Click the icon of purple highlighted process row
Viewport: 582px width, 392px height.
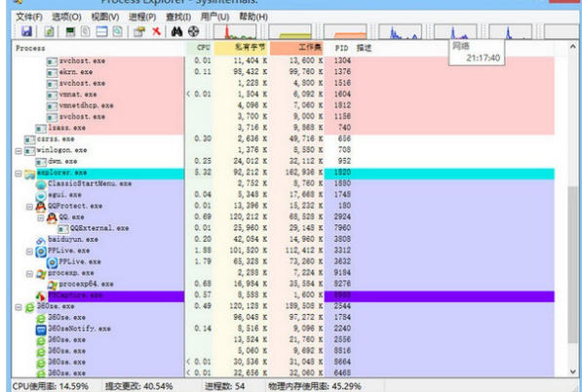pos(41,296)
